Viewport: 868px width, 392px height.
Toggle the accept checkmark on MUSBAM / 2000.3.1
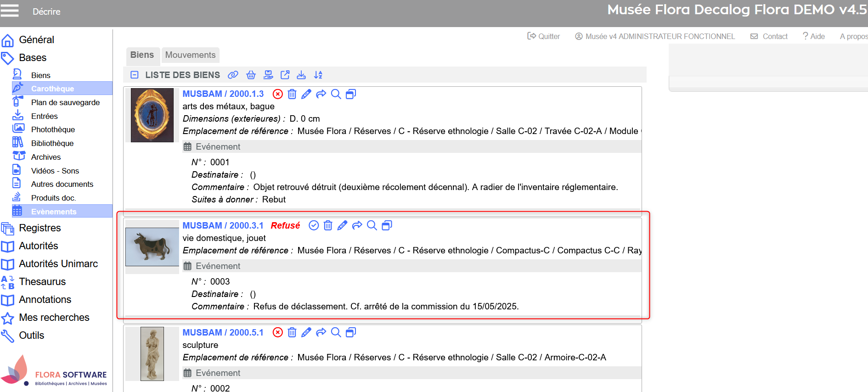(314, 225)
